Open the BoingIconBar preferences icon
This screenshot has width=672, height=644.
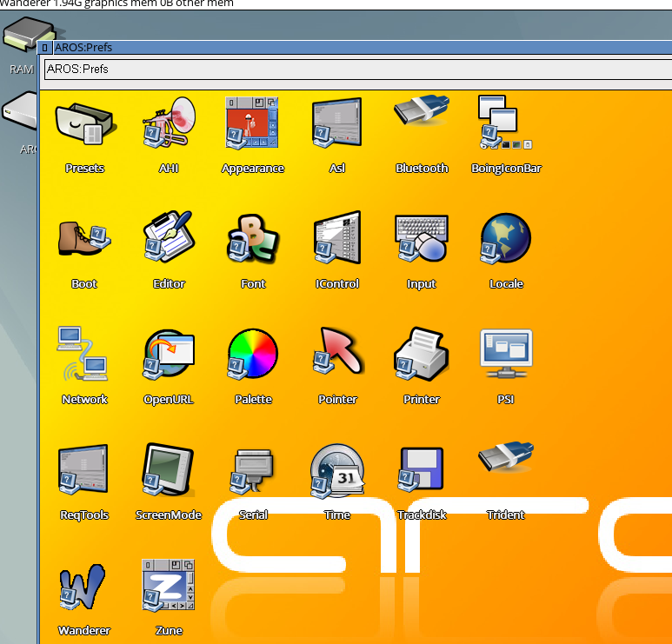505,123
